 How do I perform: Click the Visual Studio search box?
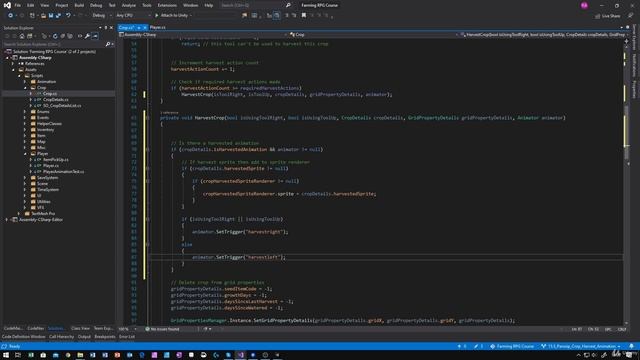tap(255, 5)
